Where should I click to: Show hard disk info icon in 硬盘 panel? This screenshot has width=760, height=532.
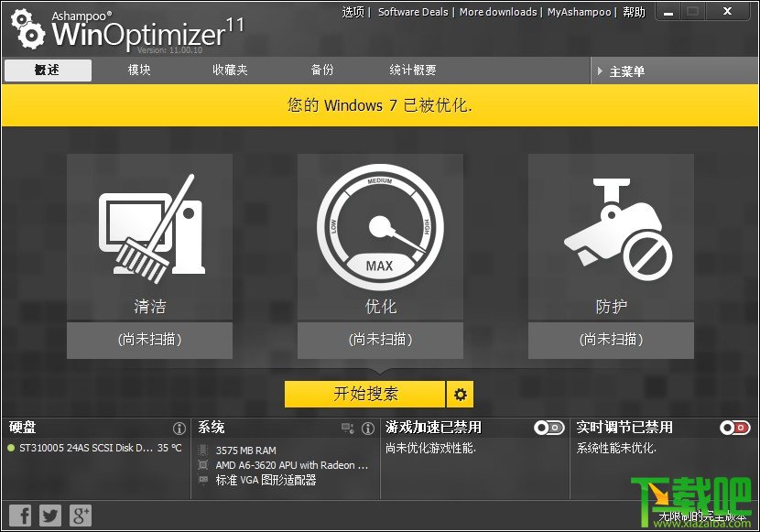coord(179,429)
